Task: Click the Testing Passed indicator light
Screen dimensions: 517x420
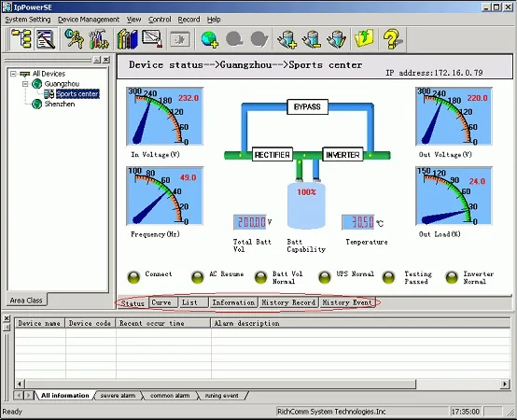Action: click(x=389, y=277)
